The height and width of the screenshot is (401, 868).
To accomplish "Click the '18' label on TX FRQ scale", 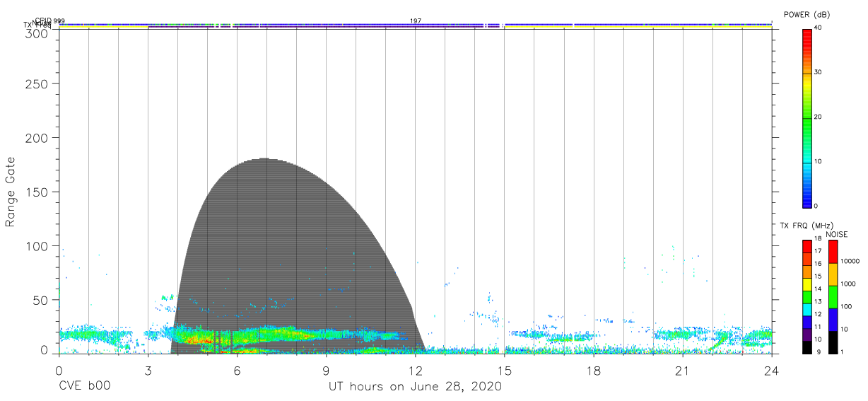I will click(x=818, y=239).
